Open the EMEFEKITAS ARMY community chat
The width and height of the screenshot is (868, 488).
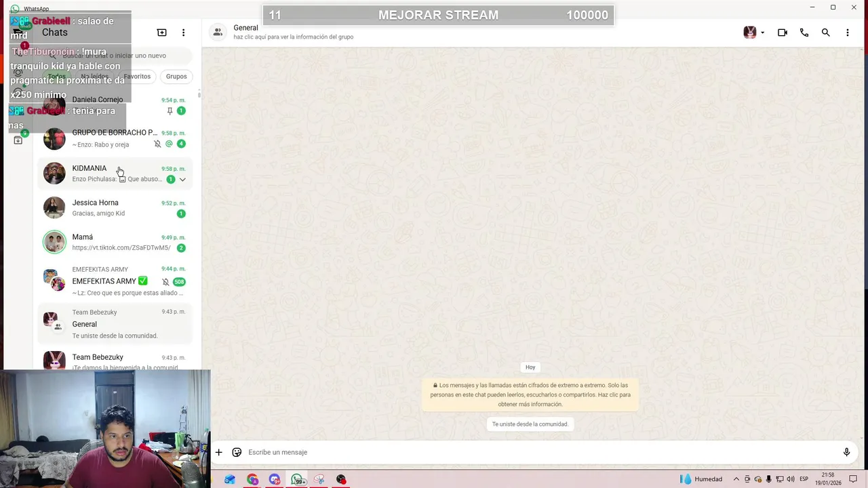click(x=115, y=281)
